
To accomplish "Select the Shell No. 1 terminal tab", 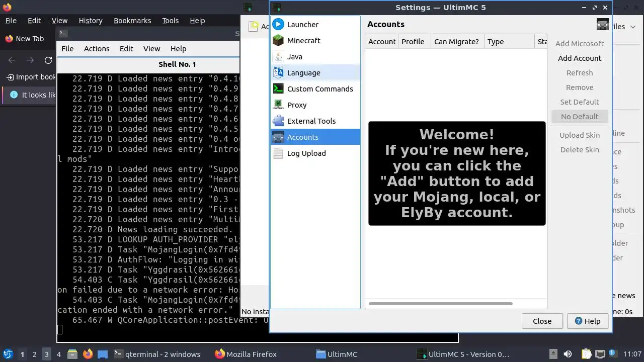I will click(x=177, y=64).
